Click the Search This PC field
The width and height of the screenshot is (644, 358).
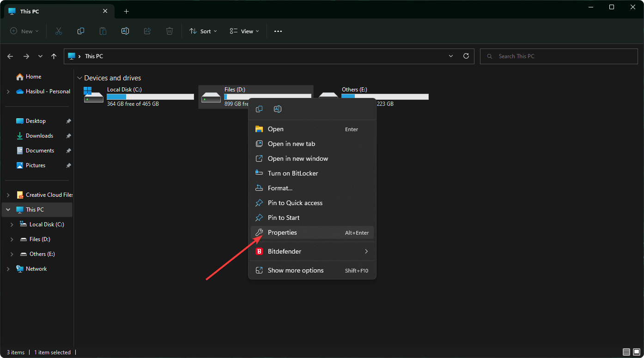tap(559, 56)
